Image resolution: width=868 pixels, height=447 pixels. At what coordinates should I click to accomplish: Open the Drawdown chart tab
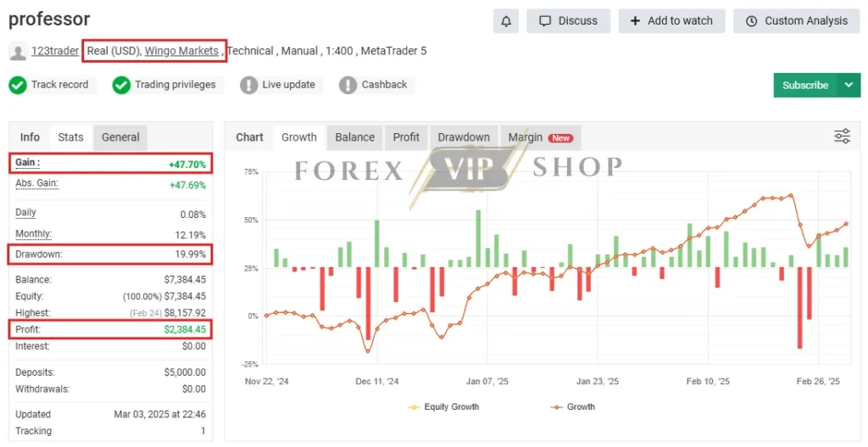coord(464,137)
